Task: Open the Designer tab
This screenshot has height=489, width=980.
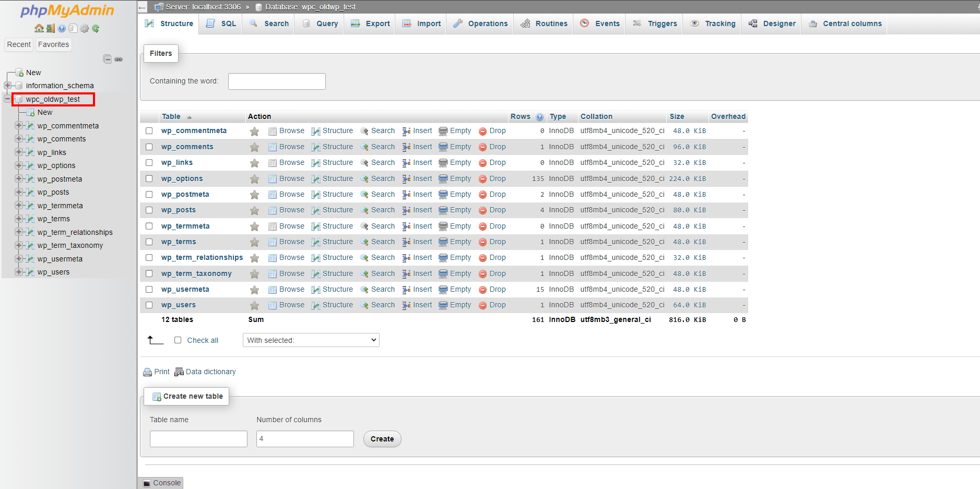Action: tap(772, 23)
